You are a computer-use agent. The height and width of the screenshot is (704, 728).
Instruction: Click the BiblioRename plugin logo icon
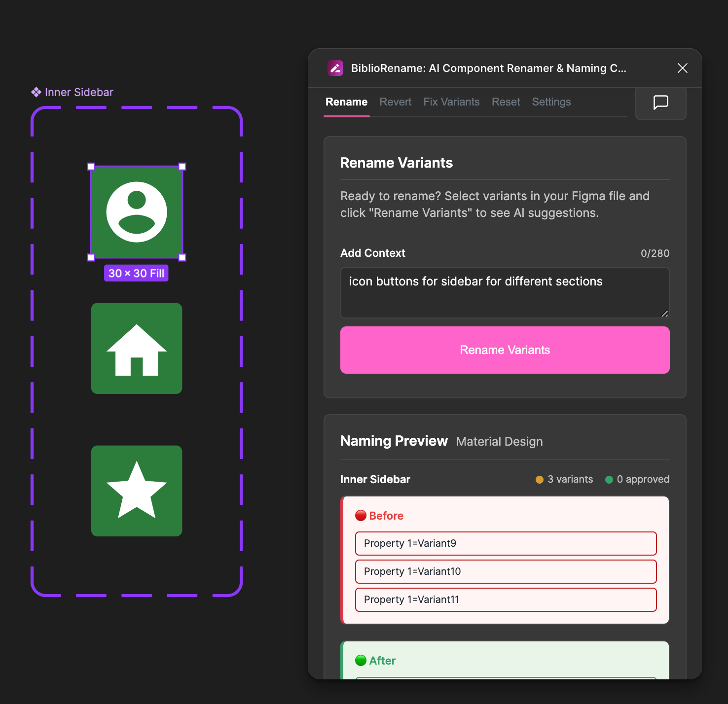[336, 68]
